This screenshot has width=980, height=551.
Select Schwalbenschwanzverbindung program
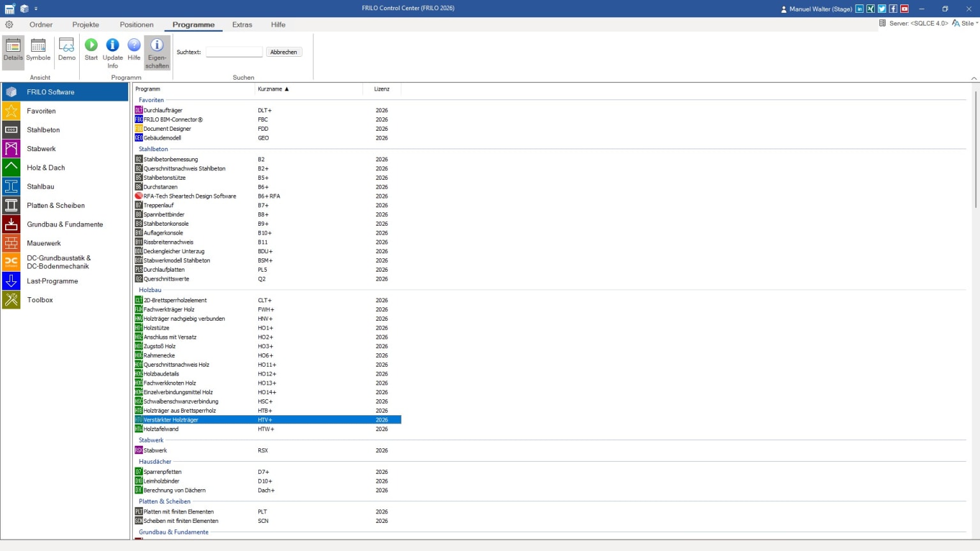[267, 402]
